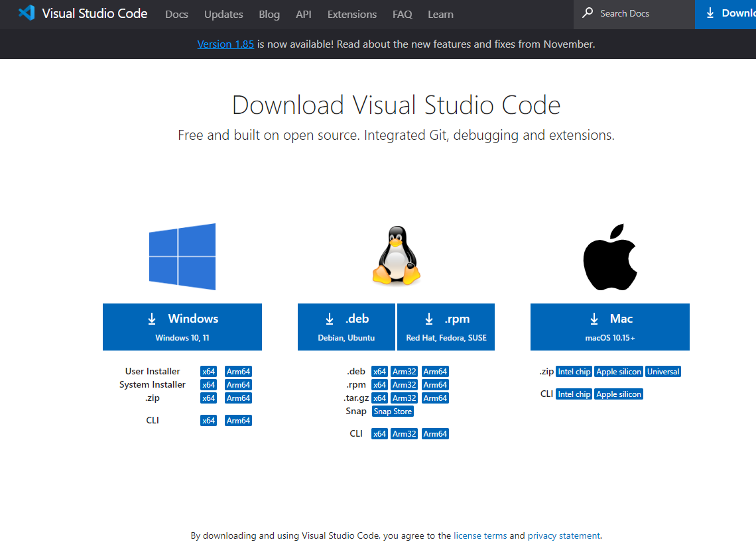Click the download arrow on .deb button
This screenshot has height=546, width=756.
click(330, 319)
